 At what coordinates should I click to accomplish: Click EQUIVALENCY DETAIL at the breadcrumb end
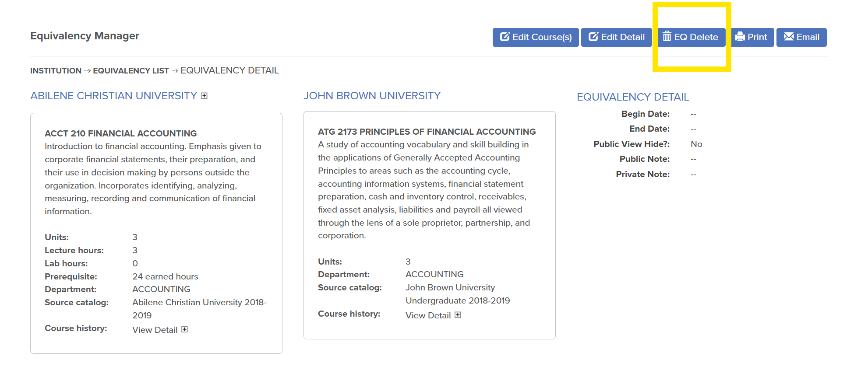tap(229, 70)
